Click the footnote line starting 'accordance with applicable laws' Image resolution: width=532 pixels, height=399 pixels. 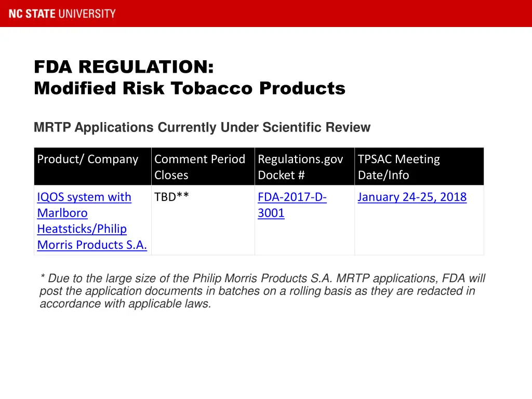click(125, 304)
